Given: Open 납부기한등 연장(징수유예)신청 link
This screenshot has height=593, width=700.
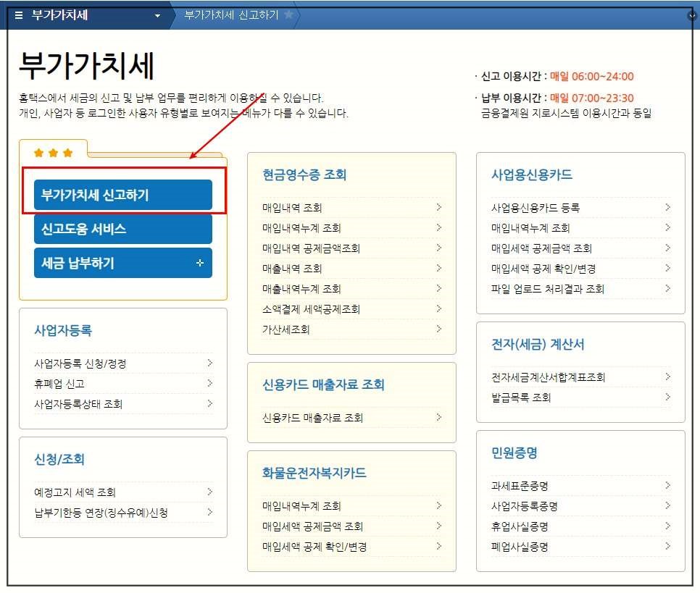Looking at the screenshot, I should click(101, 513).
